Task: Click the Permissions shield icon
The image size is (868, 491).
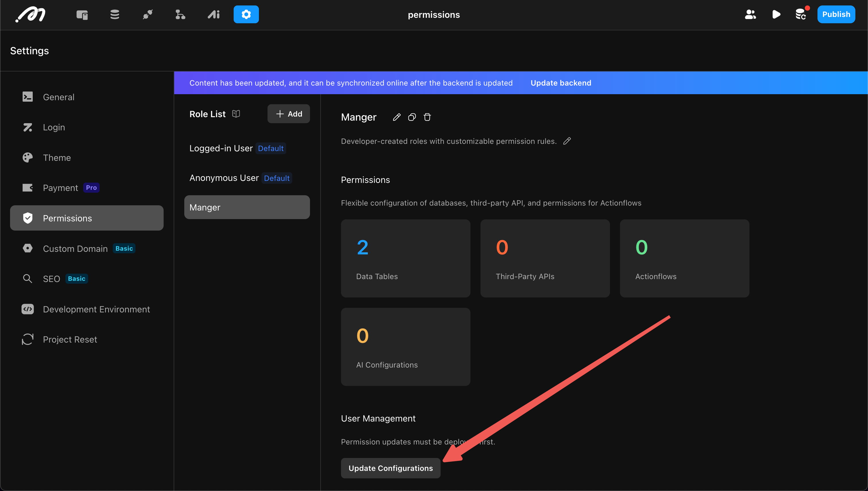Action: click(28, 218)
